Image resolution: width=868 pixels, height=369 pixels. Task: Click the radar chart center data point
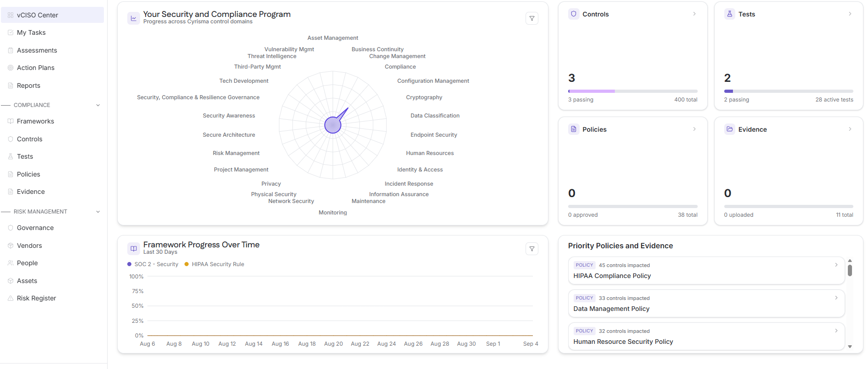[x=333, y=125]
